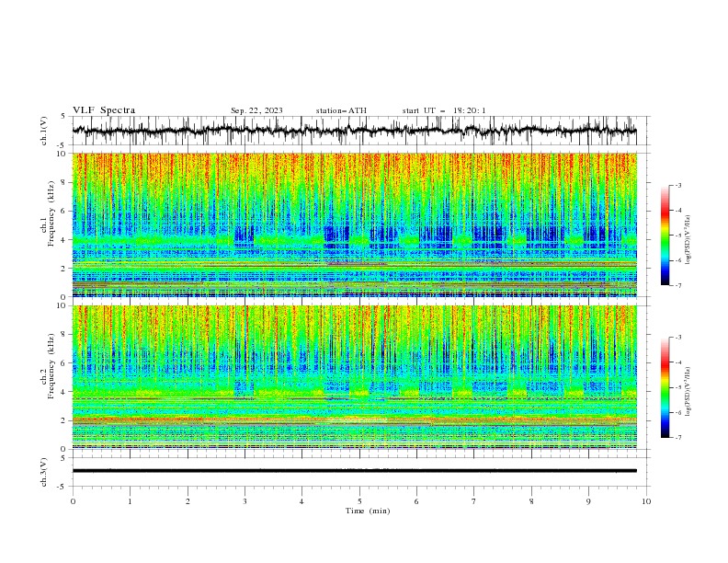This screenshot has width=728, height=563.
Task: Click the "-3" label on ch.1 color bar
Action: pos(678,185)
